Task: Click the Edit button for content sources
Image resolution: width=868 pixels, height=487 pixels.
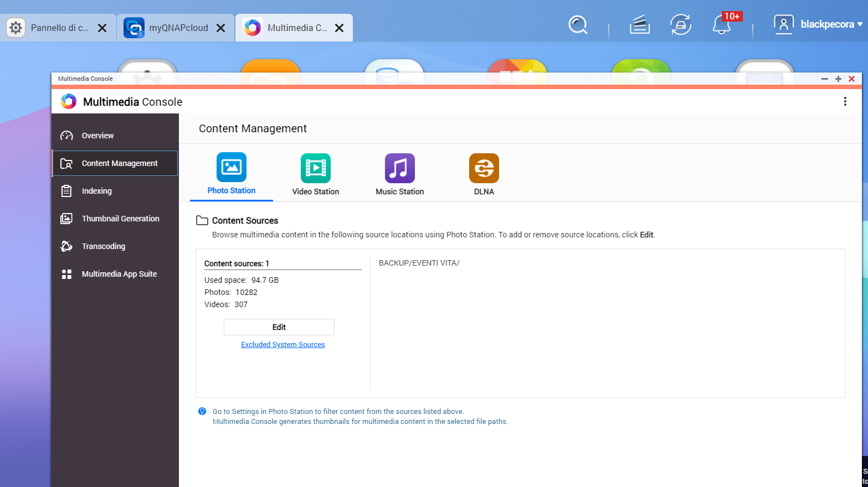Action: pos(279,327)
